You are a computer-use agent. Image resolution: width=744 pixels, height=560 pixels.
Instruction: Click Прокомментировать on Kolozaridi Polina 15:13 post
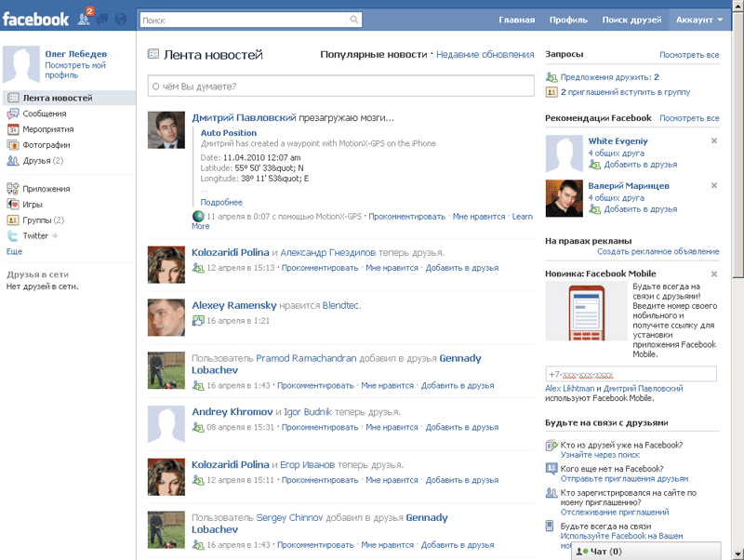pyautogui.click(x=320, y=268)
